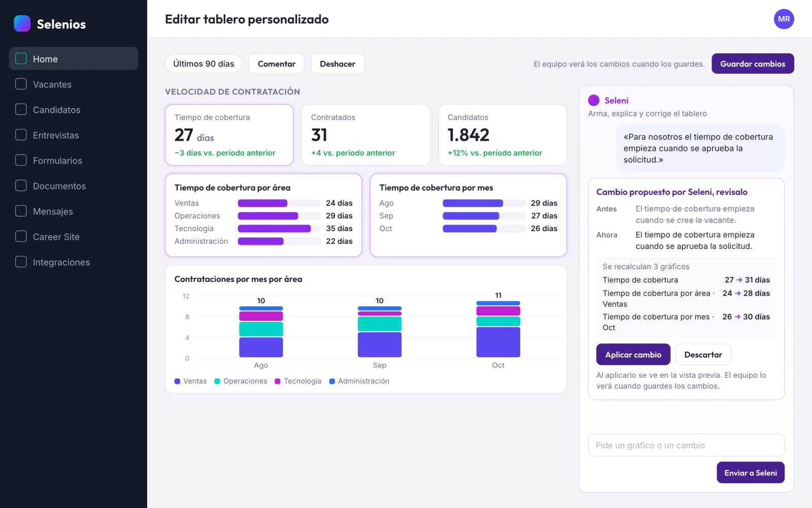The image size is (812, 508).
Task: Select the Tiempo de cobertura card
Action: [229, 135]
